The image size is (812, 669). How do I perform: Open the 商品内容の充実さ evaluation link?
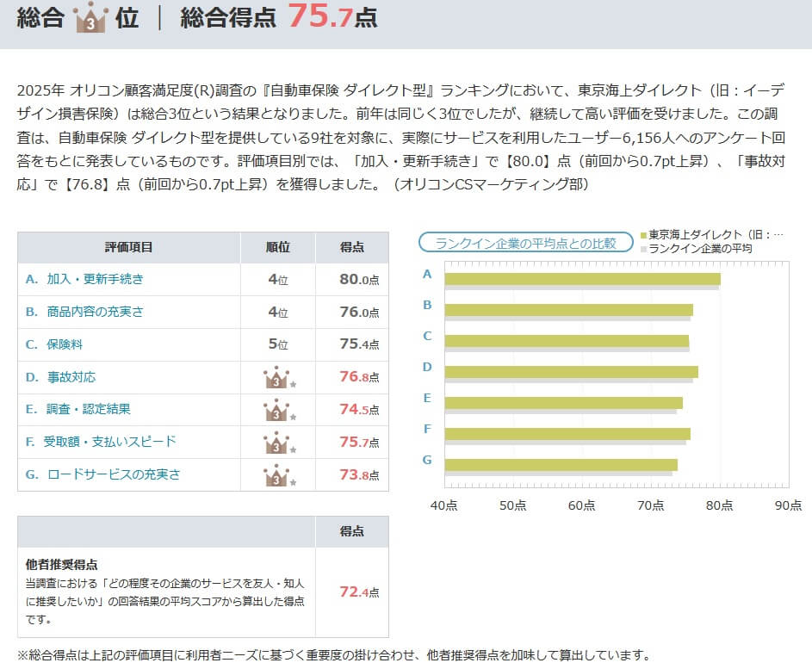[x=84, y=312]
